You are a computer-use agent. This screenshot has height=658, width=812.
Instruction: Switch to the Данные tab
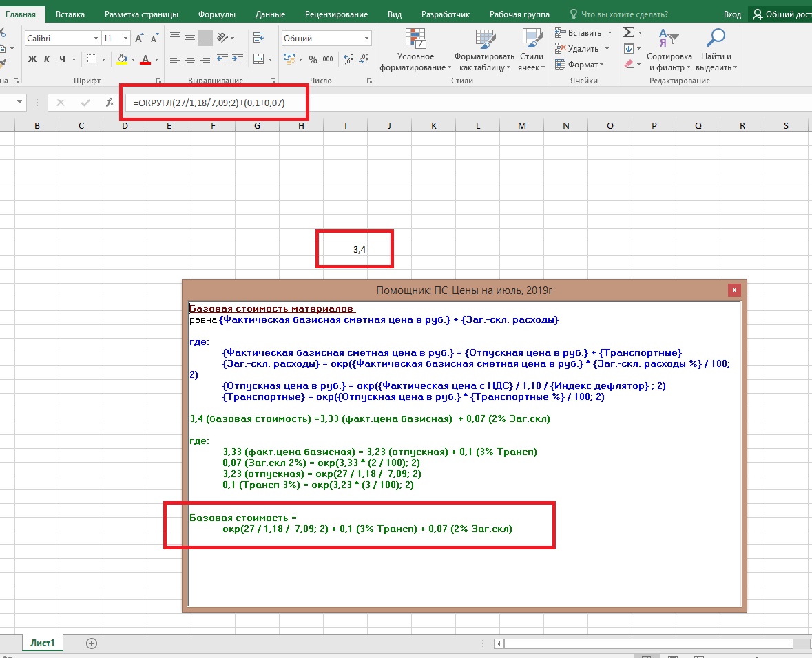pos(270,14)
